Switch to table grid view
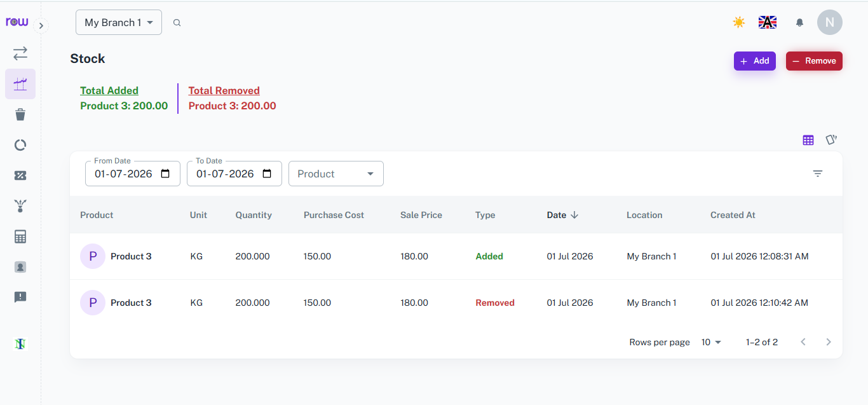The image size is (868, 405). [808, 140]
